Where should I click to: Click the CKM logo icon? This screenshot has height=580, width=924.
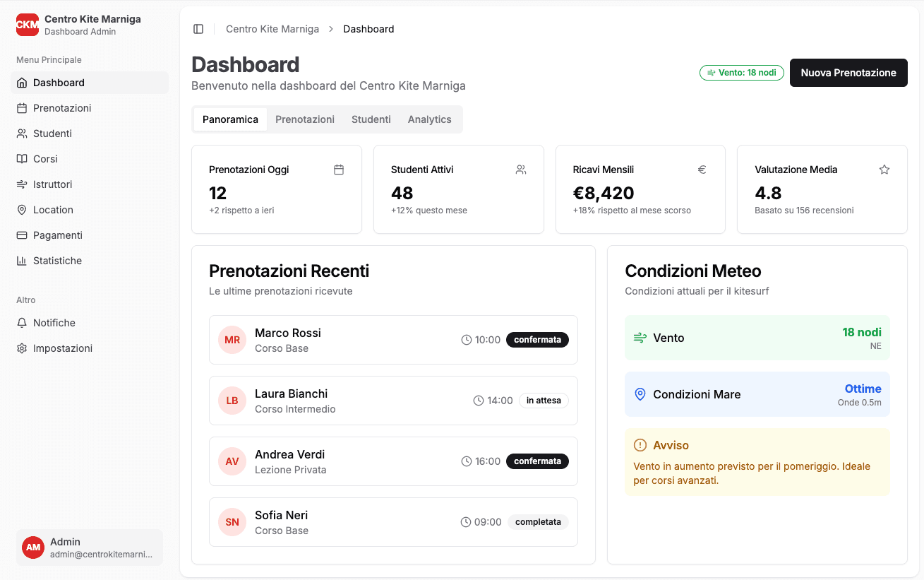[28, 25]
